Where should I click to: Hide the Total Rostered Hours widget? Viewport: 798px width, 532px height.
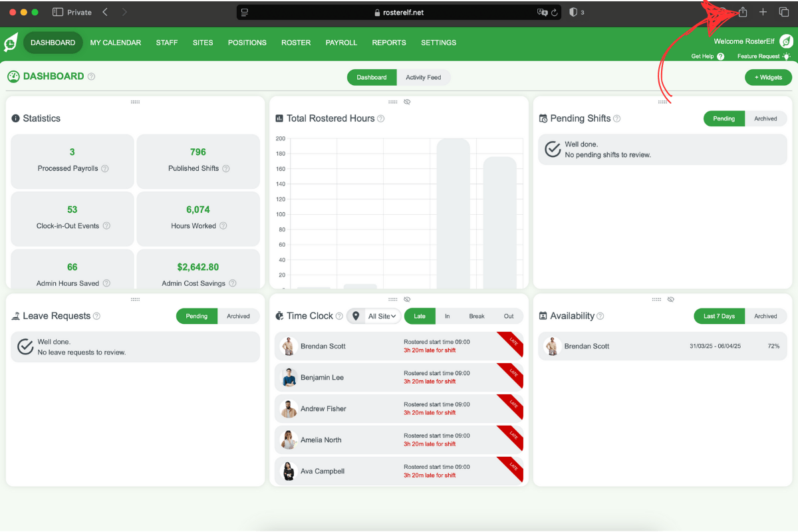[407, 102]
